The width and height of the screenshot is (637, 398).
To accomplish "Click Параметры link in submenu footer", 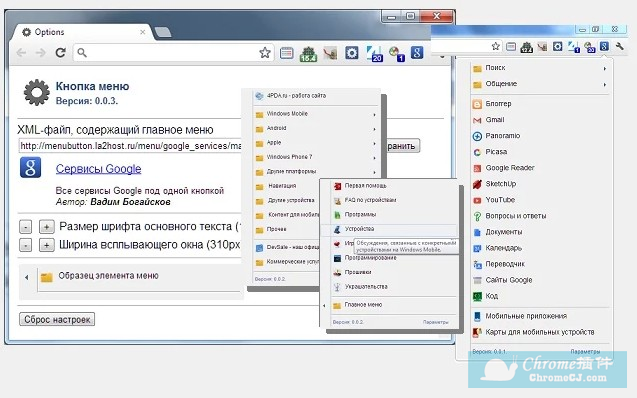I will (x=436, y=322).
